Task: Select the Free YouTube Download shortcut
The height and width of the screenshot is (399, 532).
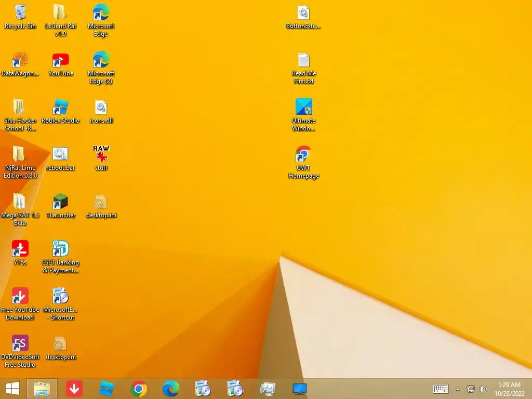Action: pyautogui.click(x=20, y=304)
